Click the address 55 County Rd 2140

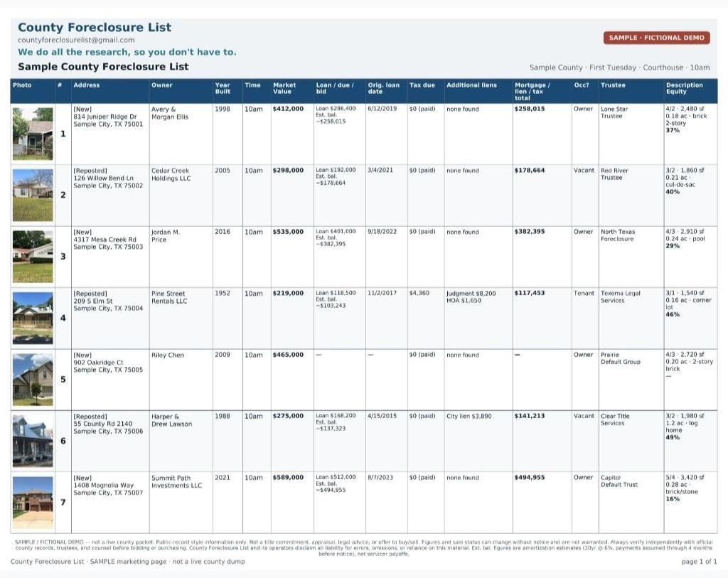102,424
